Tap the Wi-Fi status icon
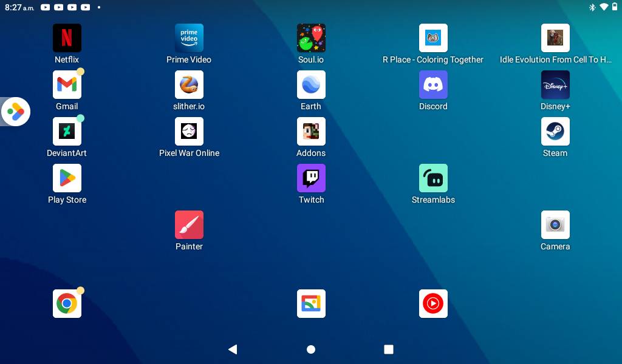Image resolution: width=622 pixels, height=364 pixels. (x=604, y=7)
